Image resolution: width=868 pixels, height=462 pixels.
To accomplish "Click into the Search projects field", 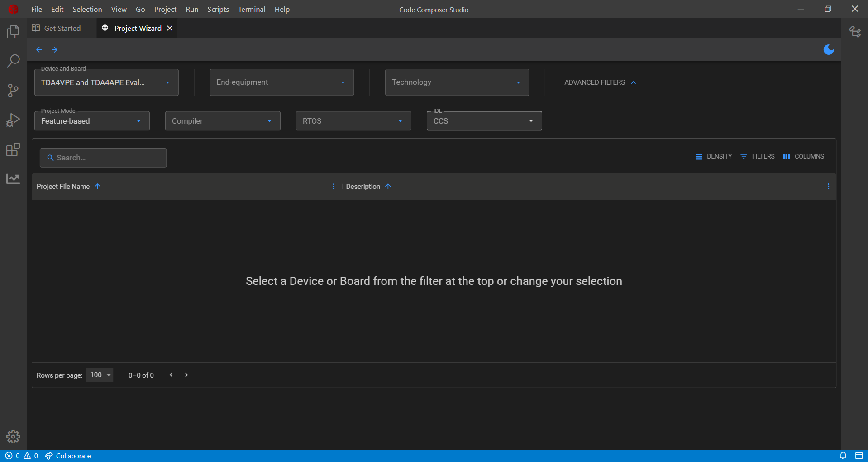I will pos(103,158).
